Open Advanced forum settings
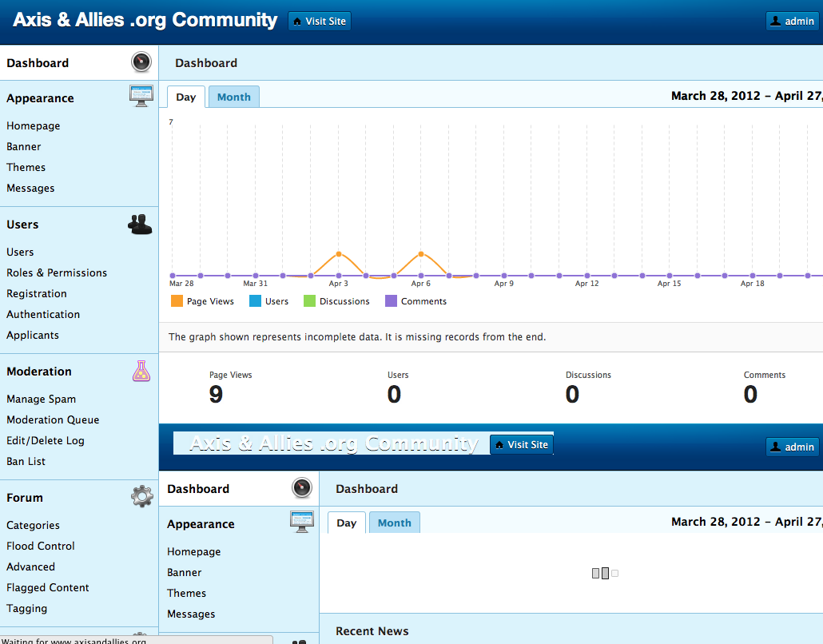Screen dimensions: 823x644 [x=30, y=566]
